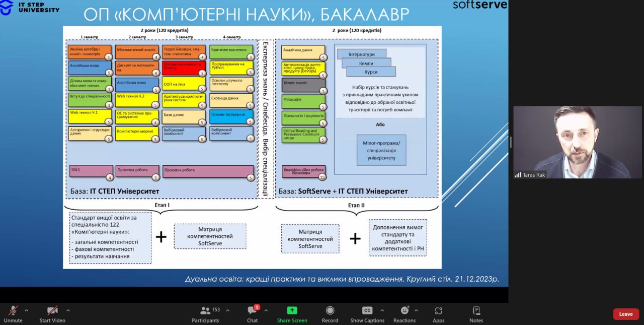Click the 'Комп'ютерні мережі' course box
Viewport: 644px width, 325px height.
coord(137,134)
